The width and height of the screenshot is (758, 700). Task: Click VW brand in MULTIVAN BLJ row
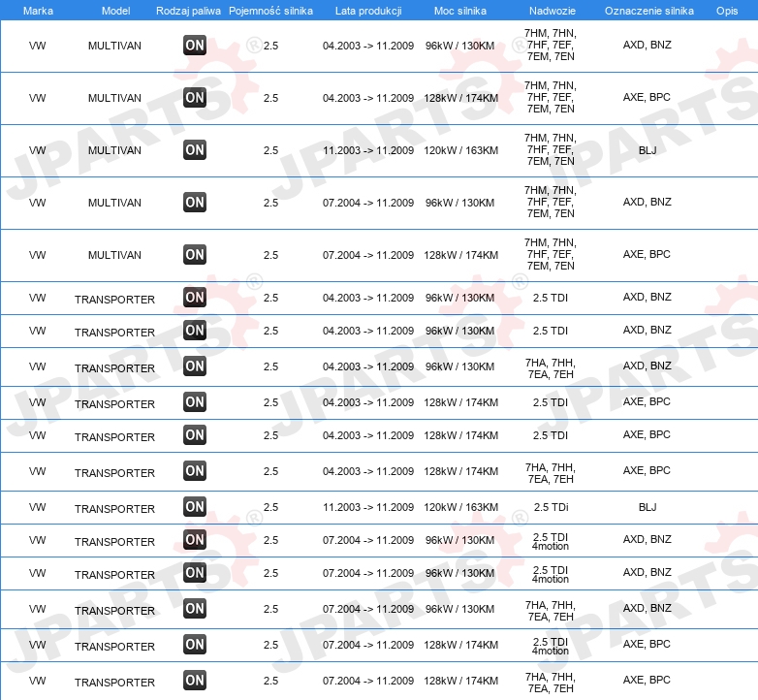pyautogui.click(x=37, y=150)
